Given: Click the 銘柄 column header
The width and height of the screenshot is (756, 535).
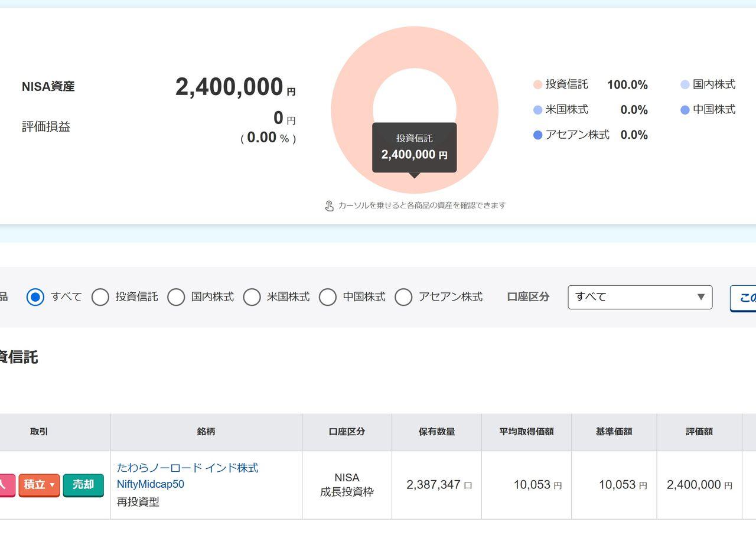Looking at the screenshot, I should (x=206, y=432).
